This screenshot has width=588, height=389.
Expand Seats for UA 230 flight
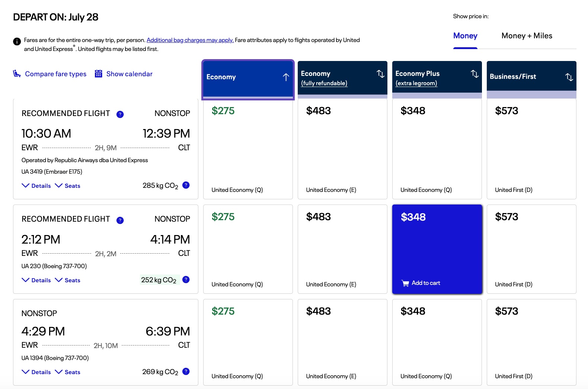pyautogui.click(x=67, y=280)
